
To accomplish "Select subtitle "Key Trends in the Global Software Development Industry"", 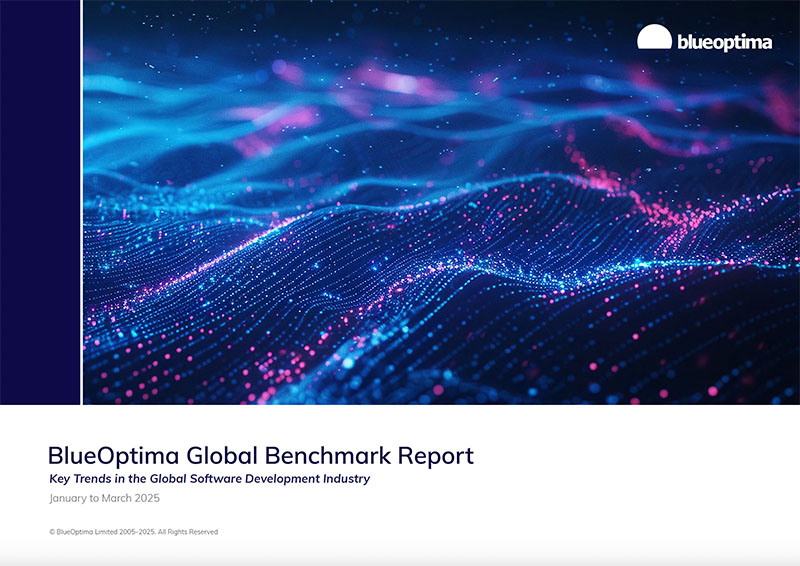I will 210,479.
